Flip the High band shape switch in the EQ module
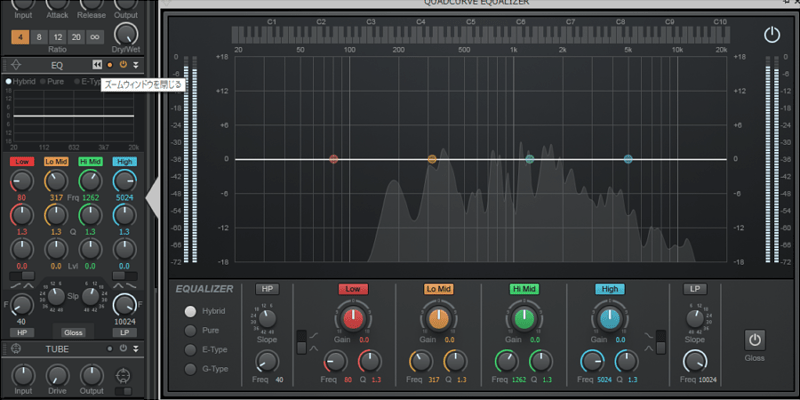The image size is (800, 400). (124, 276)
